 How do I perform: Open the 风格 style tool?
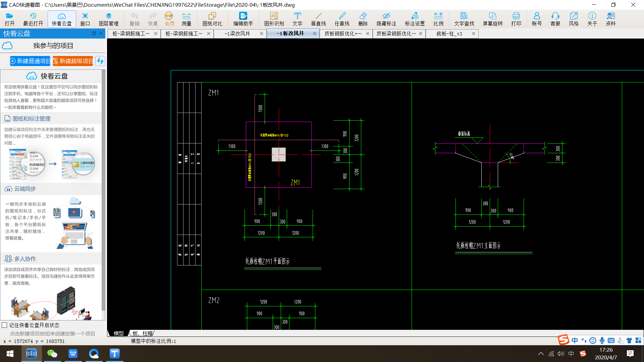[x=574, y=19]
